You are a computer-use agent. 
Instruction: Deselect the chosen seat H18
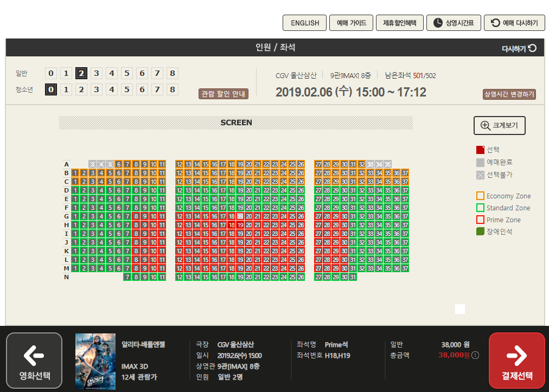click(232, 225)
